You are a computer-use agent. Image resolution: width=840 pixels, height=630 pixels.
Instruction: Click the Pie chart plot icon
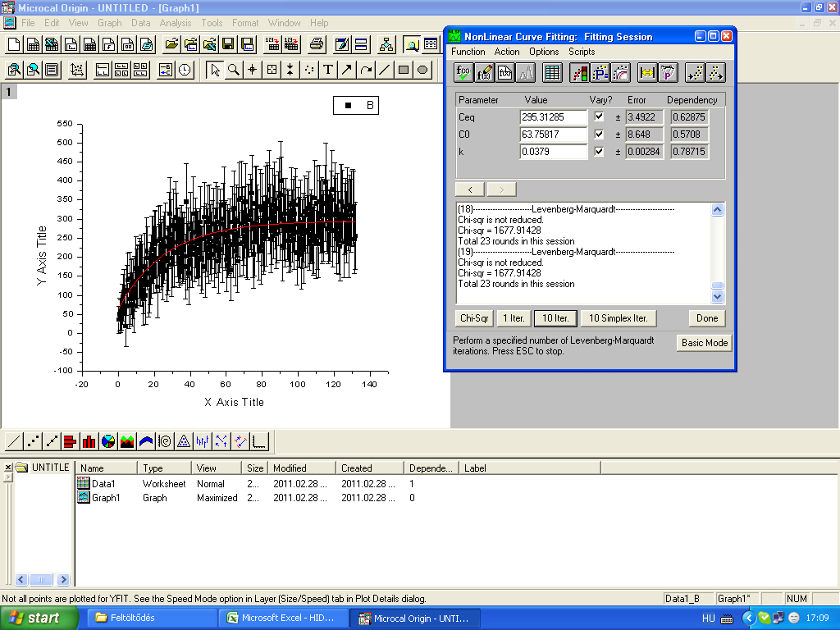click(108, 441)
